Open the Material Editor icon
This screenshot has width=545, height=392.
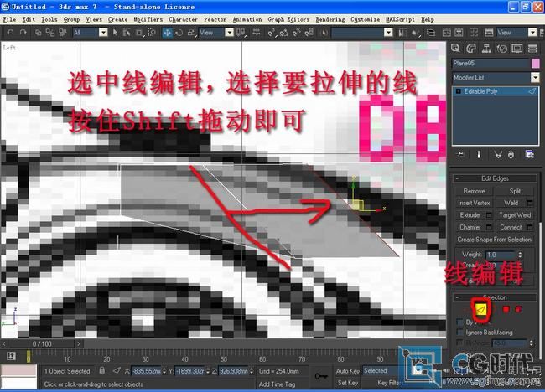(x=474, y=33)
